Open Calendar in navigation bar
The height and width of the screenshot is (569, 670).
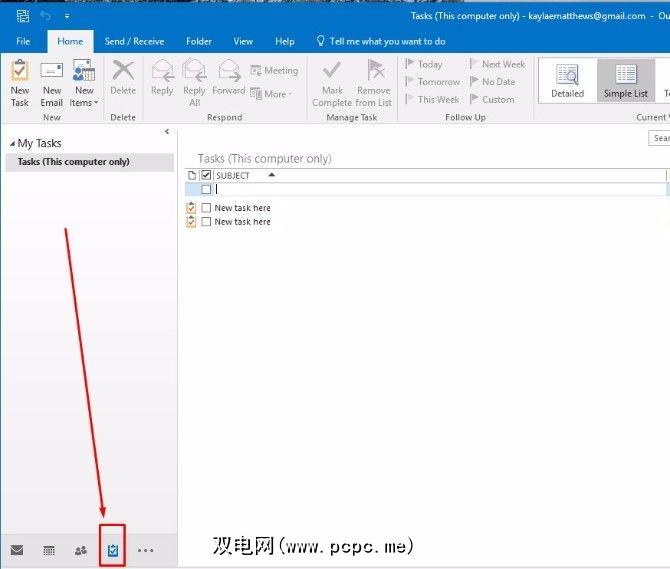tap(49, 550)
